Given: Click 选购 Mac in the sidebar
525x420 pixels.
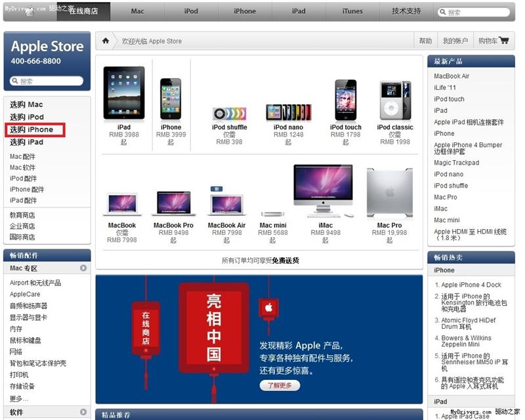Looking at the screenshot, I should 26,104.
